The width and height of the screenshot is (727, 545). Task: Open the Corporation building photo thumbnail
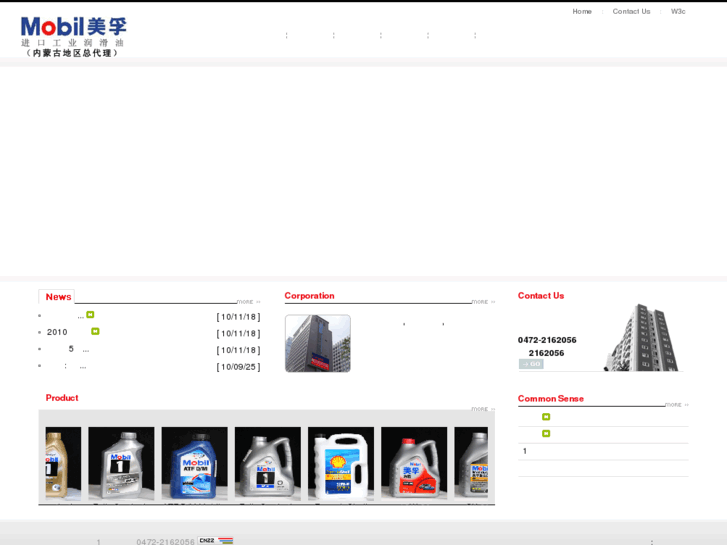[x=318, y=343]
